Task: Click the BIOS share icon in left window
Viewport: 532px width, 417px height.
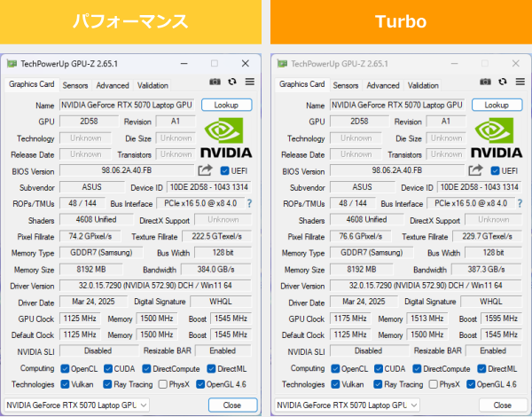Action: (x=205, y=171)
